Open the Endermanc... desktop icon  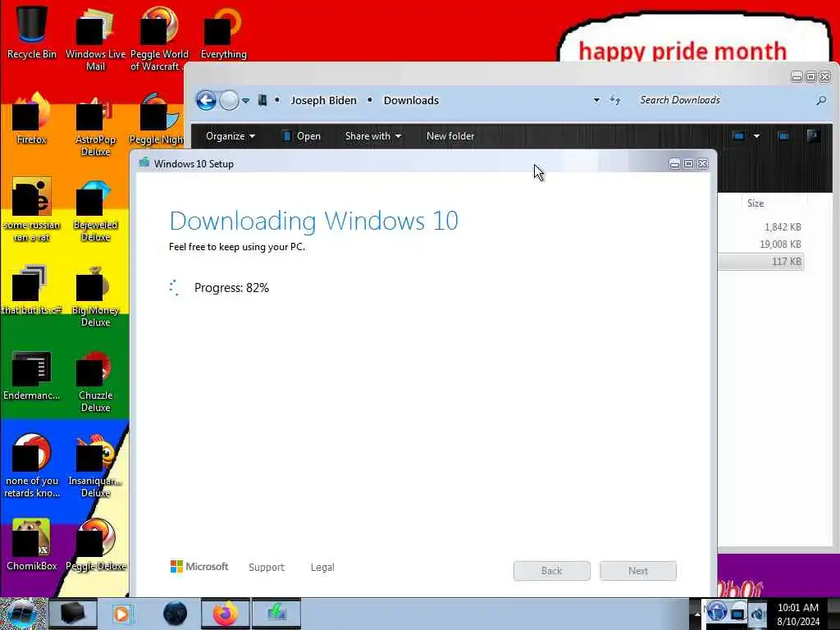(32, 374)
